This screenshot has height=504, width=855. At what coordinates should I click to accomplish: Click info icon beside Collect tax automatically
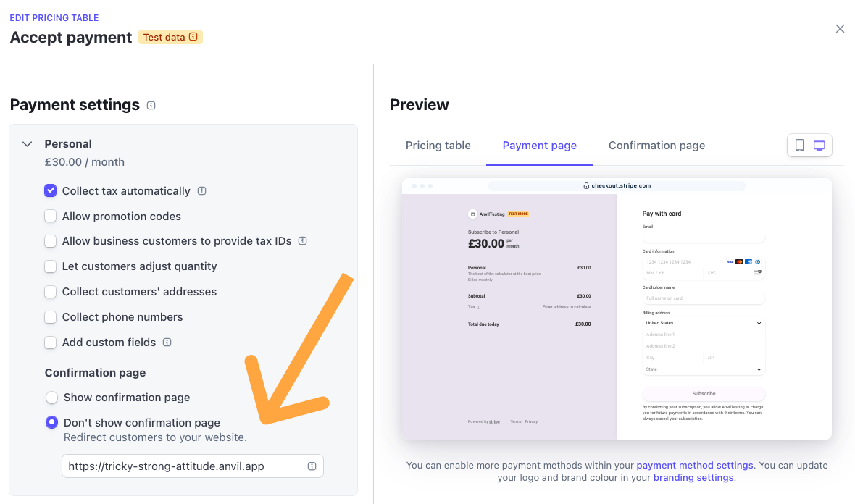pyautogui.click(x=201, y=191)
